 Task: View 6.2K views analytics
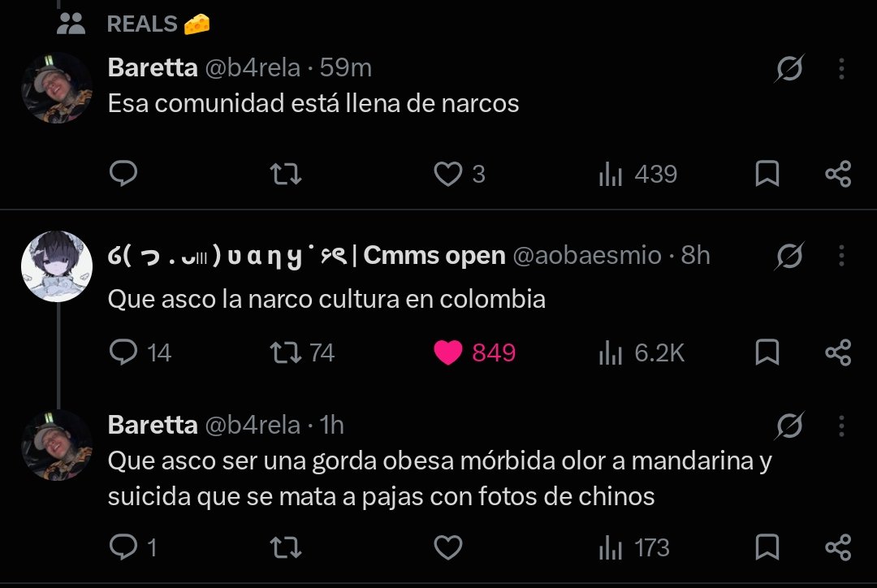(x=642, y=352)
